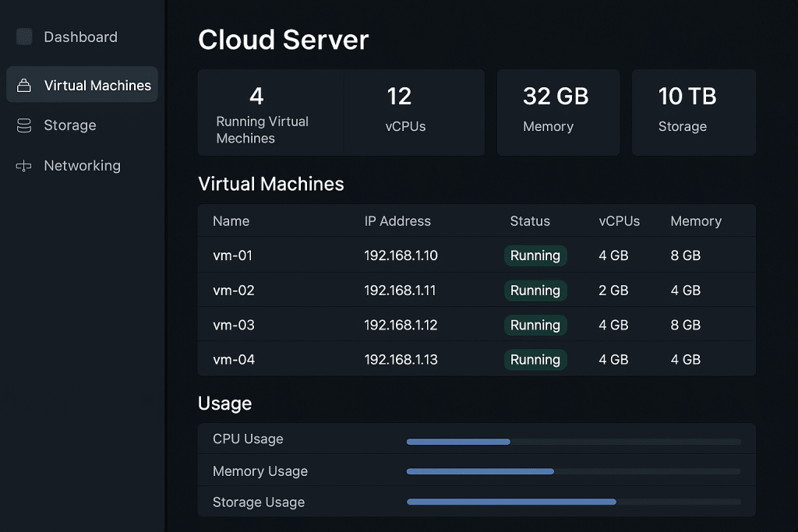Click the CPU Usage progress bar
798x532 pixels.
click(x=573, y=442)
